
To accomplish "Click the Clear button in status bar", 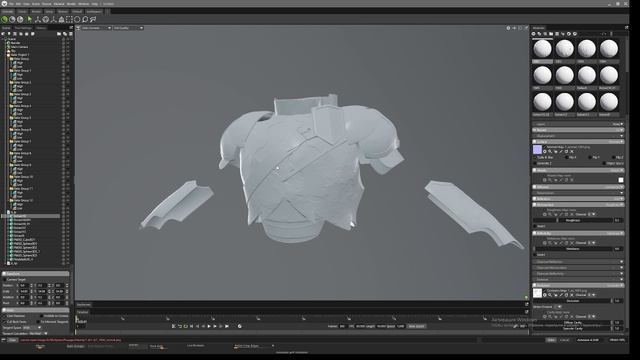I will pyautogui.click(x=13, y=340).
